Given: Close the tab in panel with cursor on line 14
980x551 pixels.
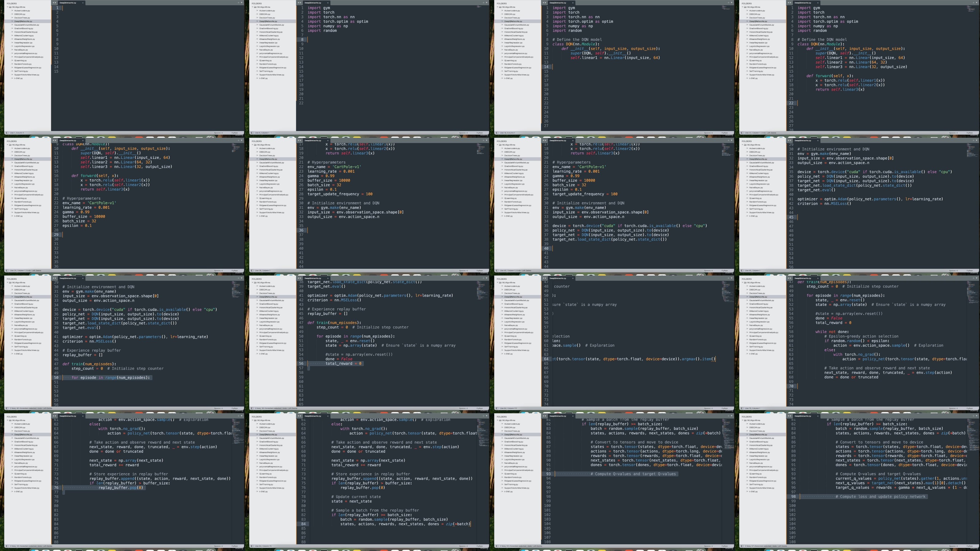Looking at the screenshot, I should (573, 3).
